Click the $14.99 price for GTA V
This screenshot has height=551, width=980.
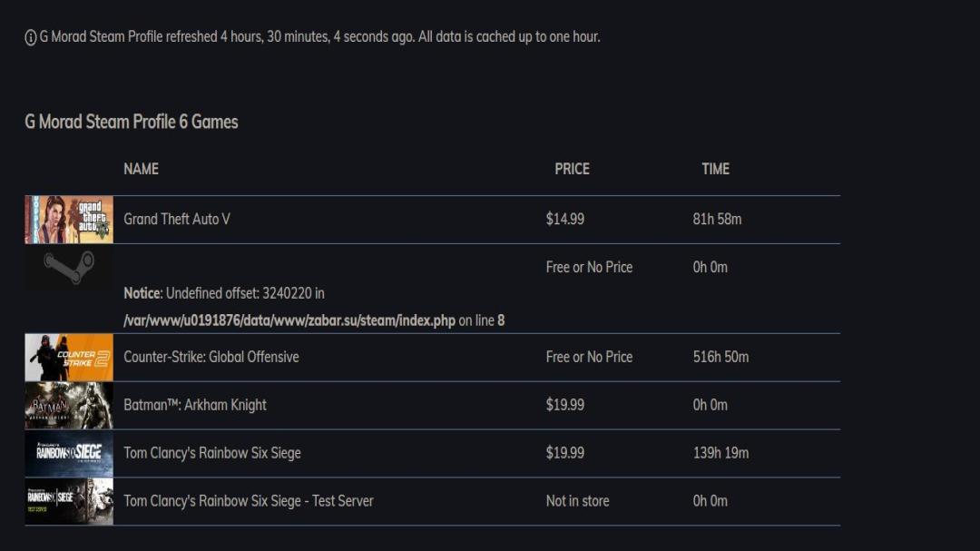point(565,219)
